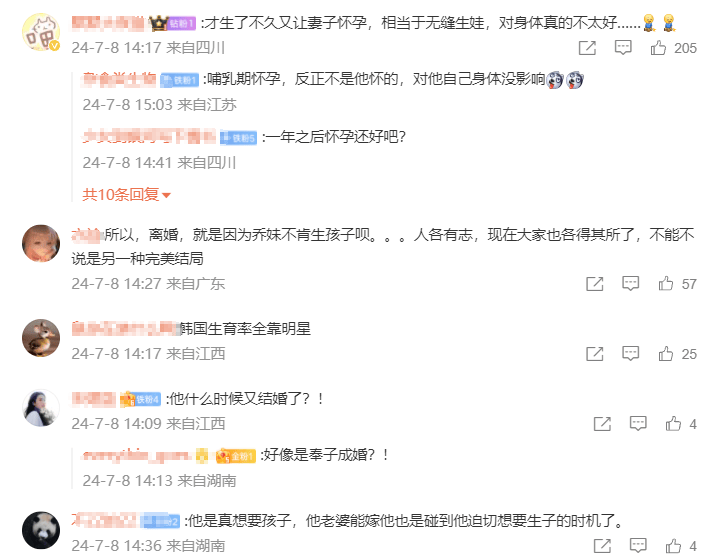Open profile of the cat avatar commenter
Screen dimensions: 719x558
click(41, 32)
